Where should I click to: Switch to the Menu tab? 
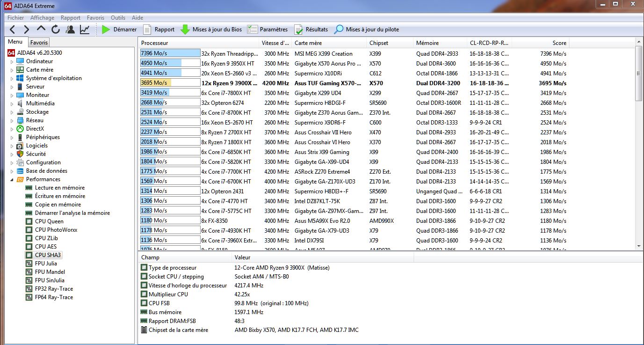point(15,42)
